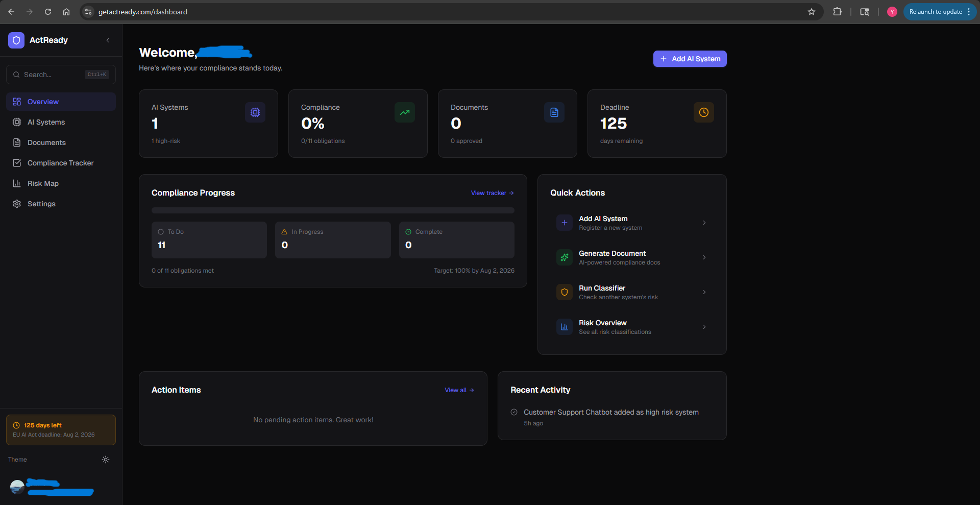Click the Compliance Progress bar
Screen dimensions: 980x505
point(333,210)
